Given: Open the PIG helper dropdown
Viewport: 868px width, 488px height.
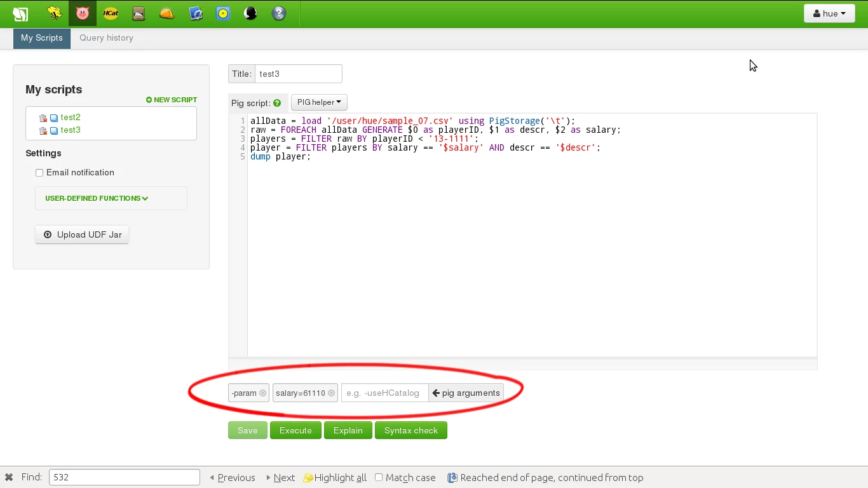Looking at the screenshot, I should (319, 102).
